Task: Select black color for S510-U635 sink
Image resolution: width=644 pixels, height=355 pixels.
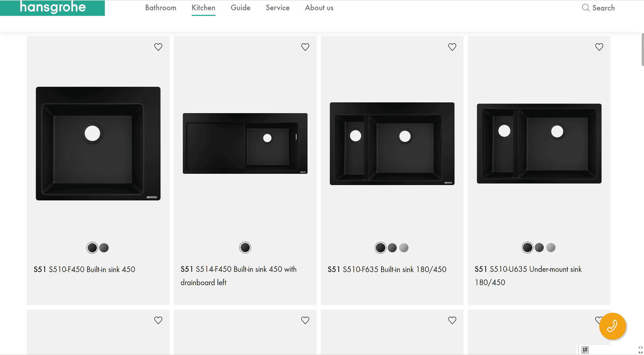Action: (527, 247)
